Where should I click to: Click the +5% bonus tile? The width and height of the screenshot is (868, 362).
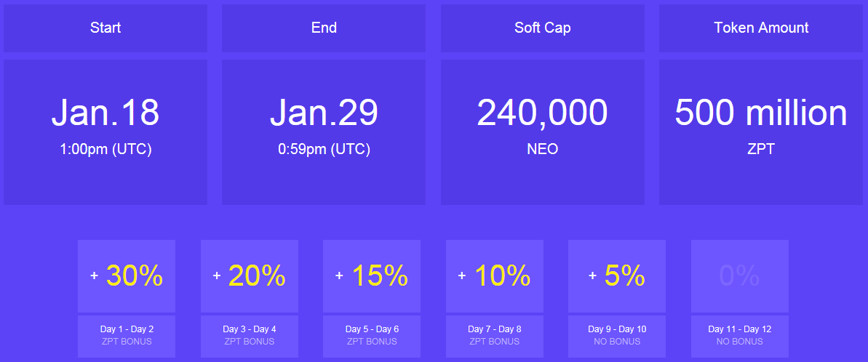(x=617, y=276)
